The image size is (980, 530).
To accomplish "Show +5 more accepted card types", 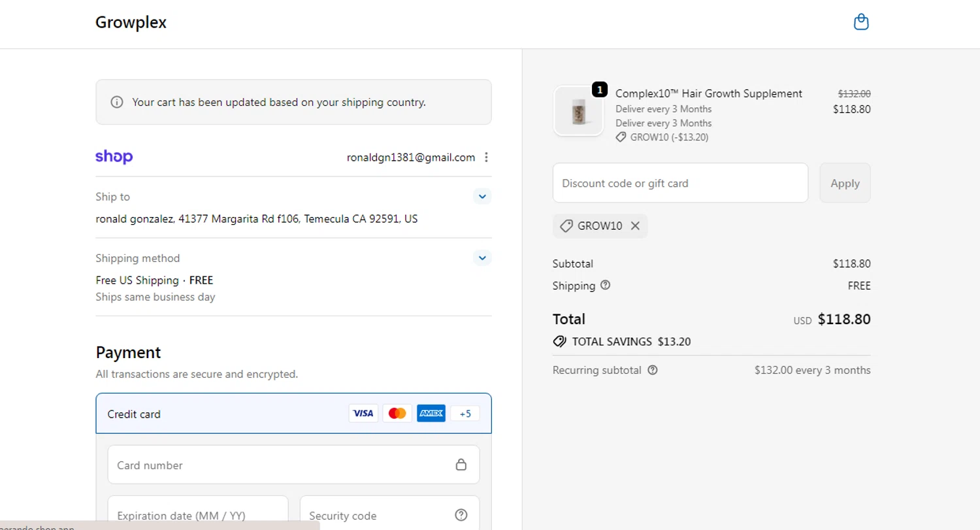I will (x=465, y=413).
